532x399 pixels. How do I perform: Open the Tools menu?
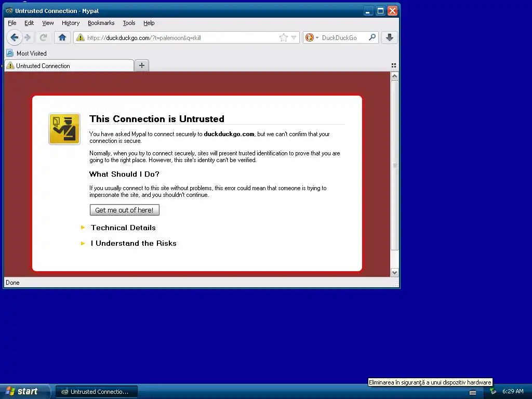[x=129, y=23]
